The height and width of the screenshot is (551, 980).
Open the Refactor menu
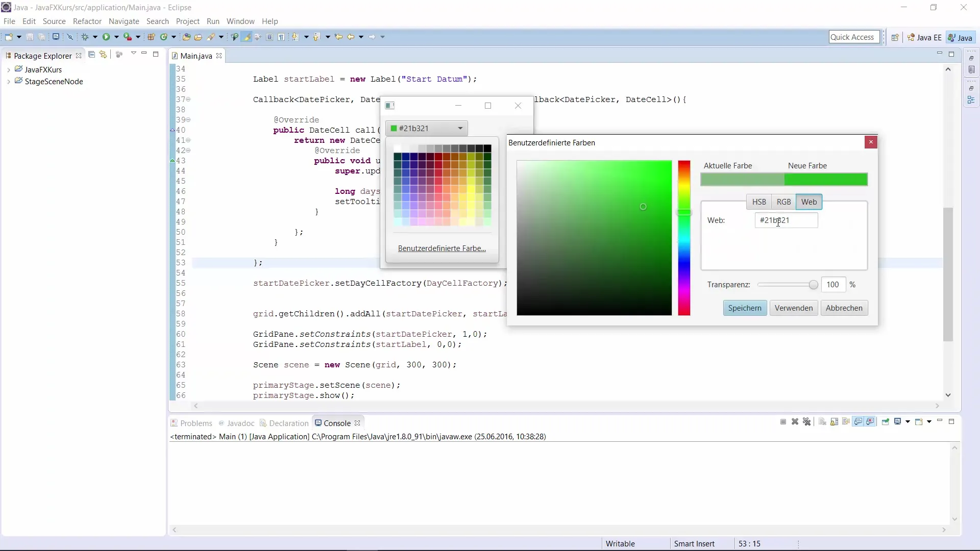pos(87,21)
